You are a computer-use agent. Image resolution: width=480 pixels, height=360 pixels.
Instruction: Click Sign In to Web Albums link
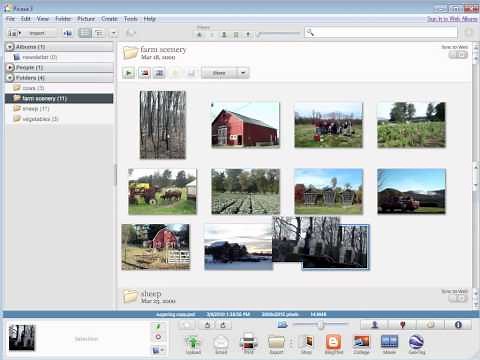click(452, 19)
